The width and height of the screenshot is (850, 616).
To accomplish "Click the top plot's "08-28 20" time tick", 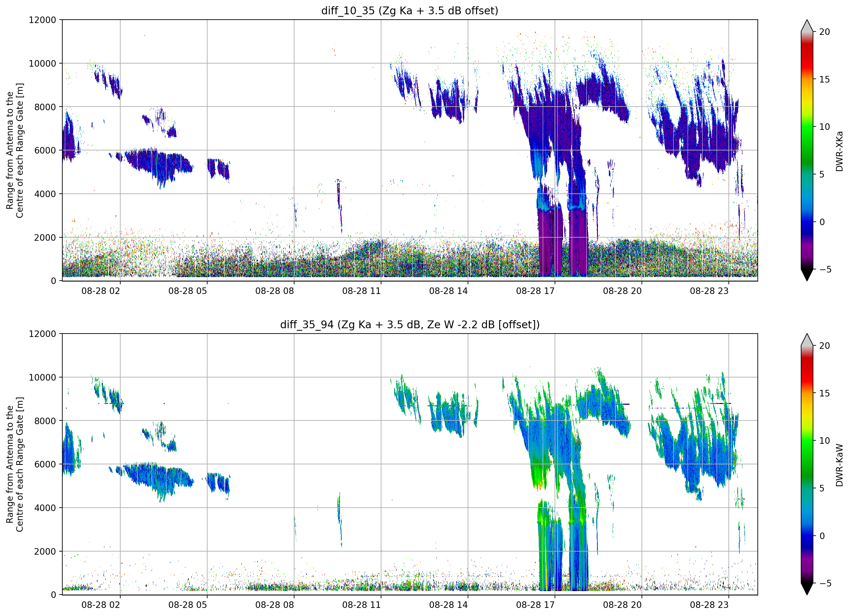I will [x=622, y=291].
